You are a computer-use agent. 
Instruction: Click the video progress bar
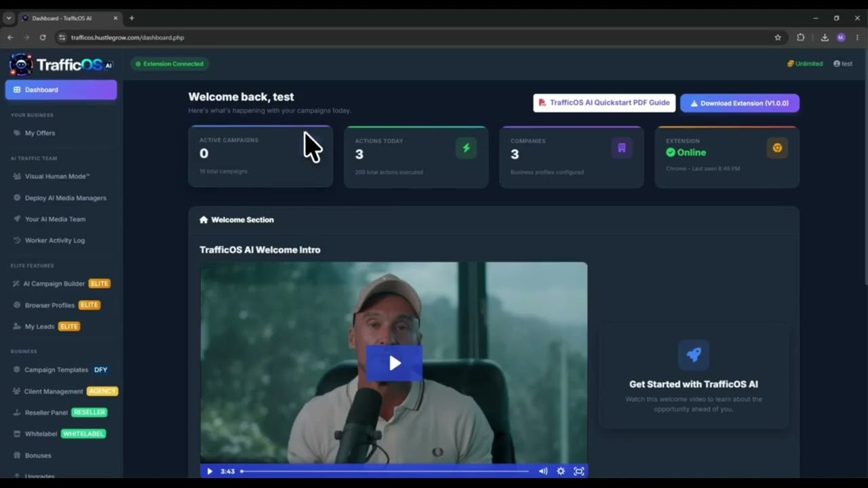click(x=384, y=471)
